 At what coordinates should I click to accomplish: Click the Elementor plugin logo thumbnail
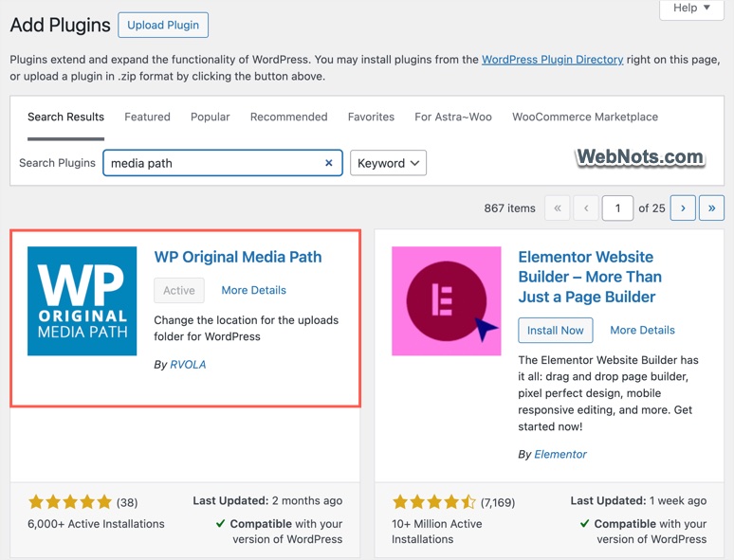[446, 300]
